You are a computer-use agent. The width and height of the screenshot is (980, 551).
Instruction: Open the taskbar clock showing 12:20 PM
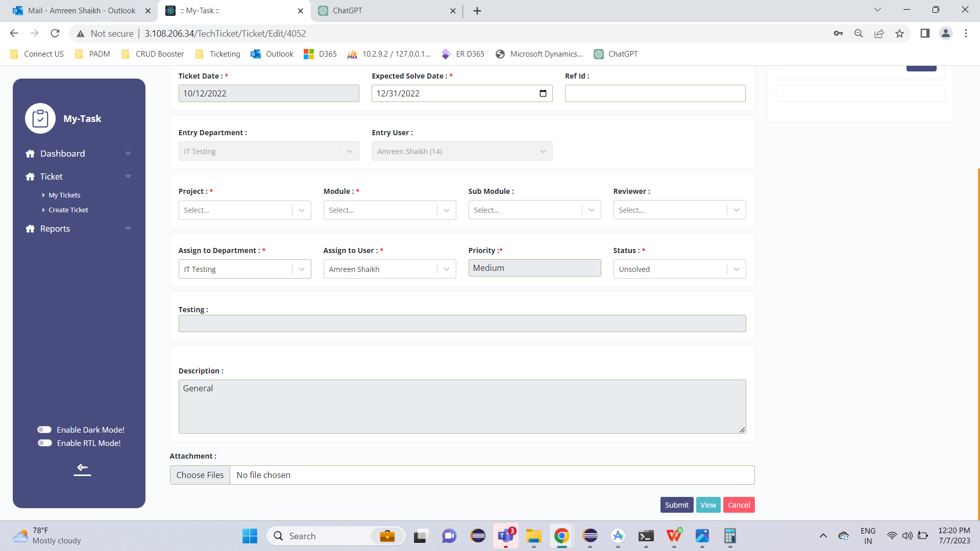point(954,536)
